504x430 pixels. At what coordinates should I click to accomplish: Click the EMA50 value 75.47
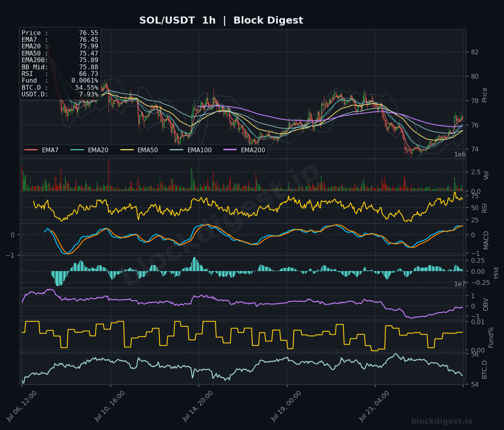[x=88, y=53]
